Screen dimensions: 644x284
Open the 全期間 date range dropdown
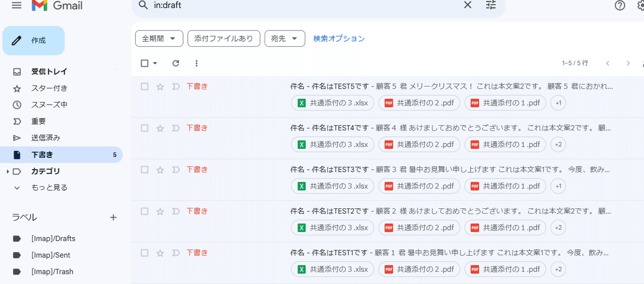coord(159,39)
